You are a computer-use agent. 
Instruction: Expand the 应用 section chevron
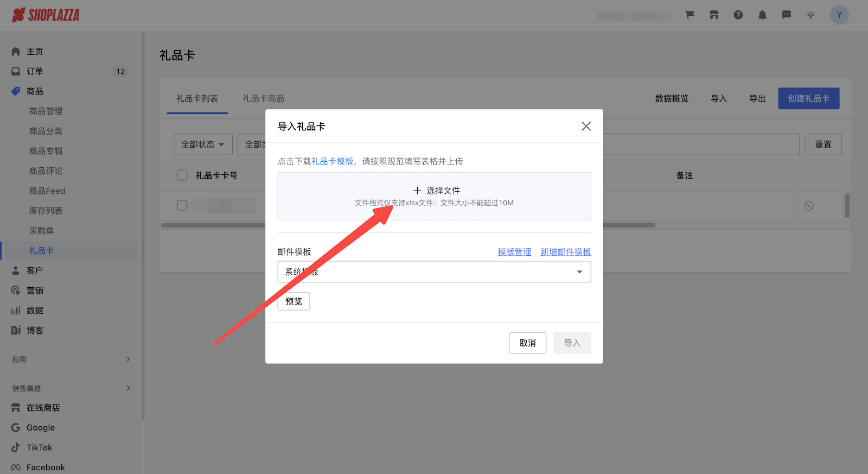128,359
